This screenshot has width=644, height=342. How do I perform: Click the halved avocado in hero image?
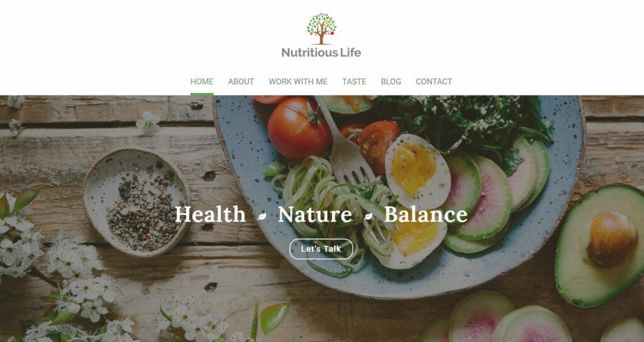[x=599, y=246]
